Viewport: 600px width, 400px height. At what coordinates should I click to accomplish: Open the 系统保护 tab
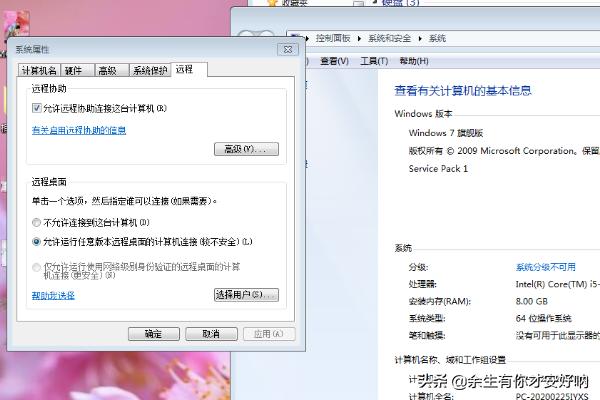pos(148,70)
